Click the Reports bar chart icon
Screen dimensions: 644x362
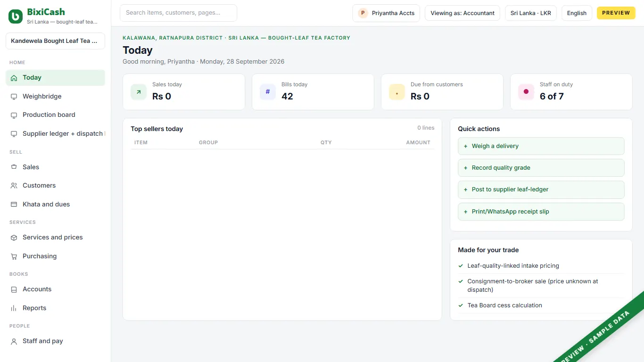(14, 308)
